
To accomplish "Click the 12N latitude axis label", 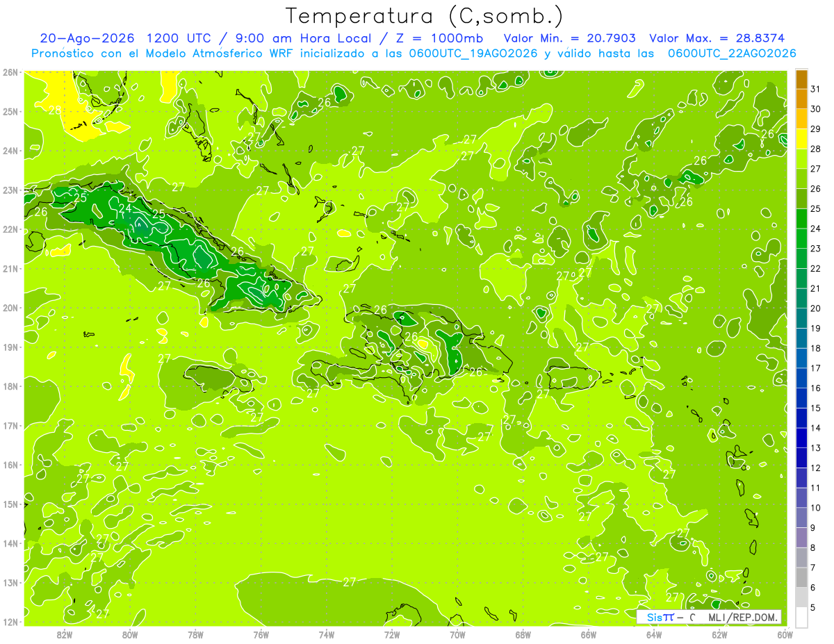I will [x=10, y=622].
